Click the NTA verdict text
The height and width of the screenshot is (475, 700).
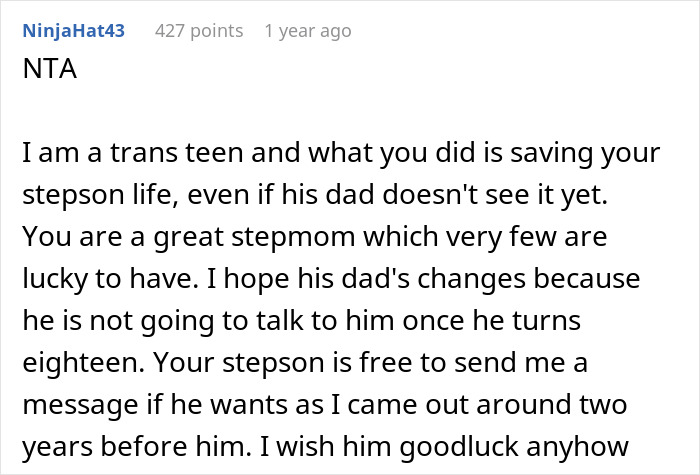coord(43,75)
